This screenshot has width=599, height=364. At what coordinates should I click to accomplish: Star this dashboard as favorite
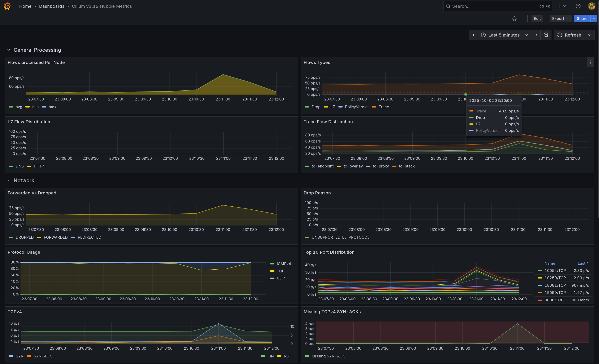(x=514, y=19)
